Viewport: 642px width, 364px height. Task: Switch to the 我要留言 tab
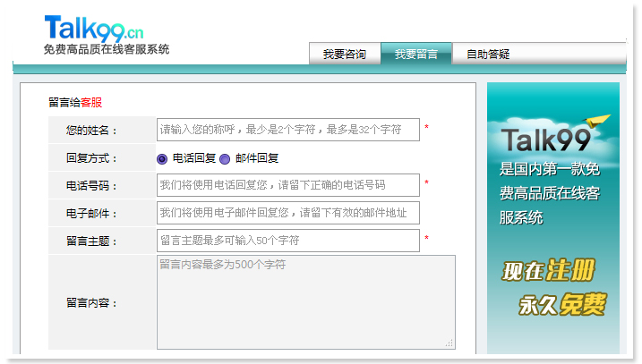coord(416,54)
